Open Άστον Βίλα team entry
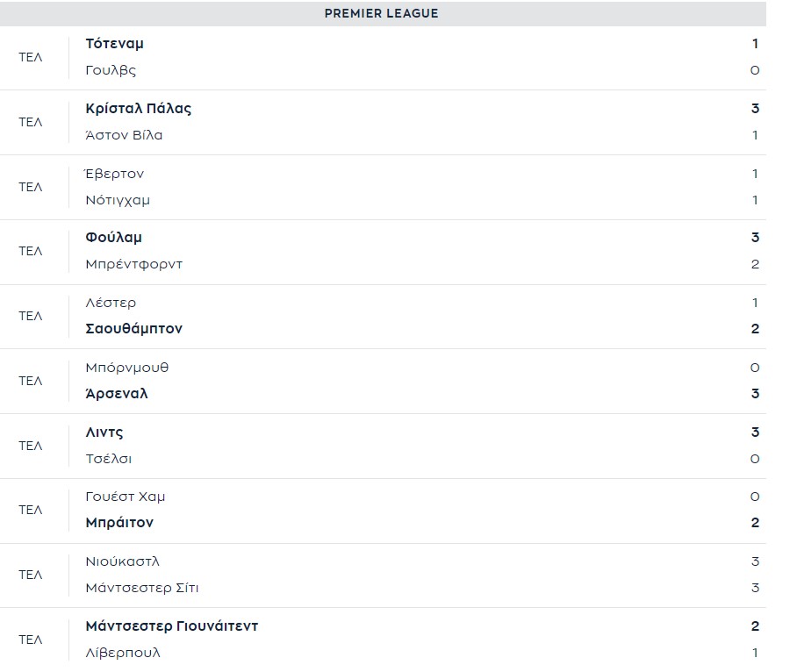This screenshot has height=672, width=790. click(125, 135)
